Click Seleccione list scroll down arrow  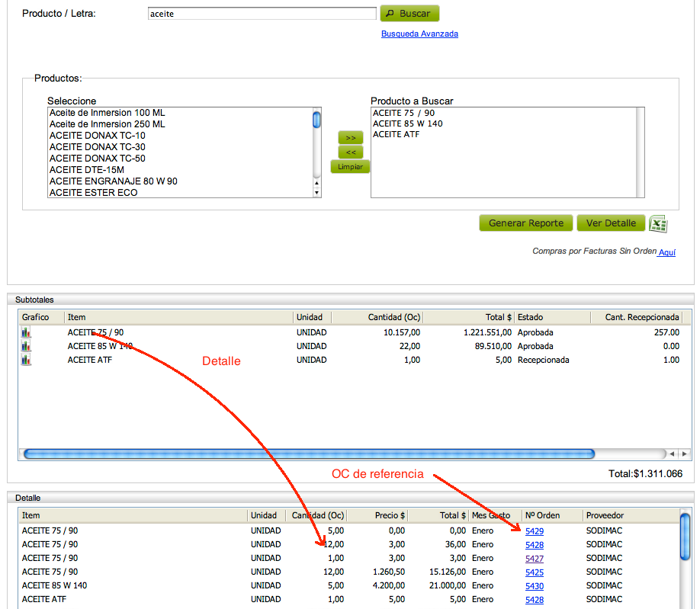pos(316,193)
